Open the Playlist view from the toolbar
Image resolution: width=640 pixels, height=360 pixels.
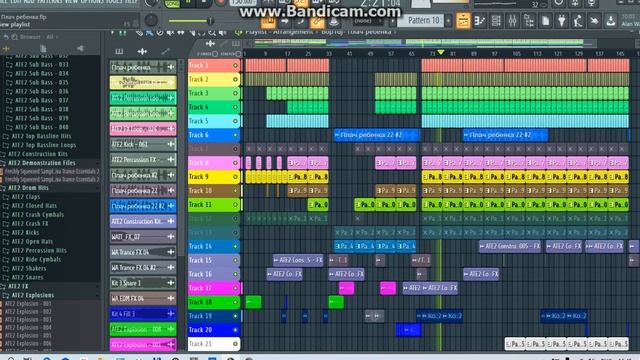[x=463, y=20]
